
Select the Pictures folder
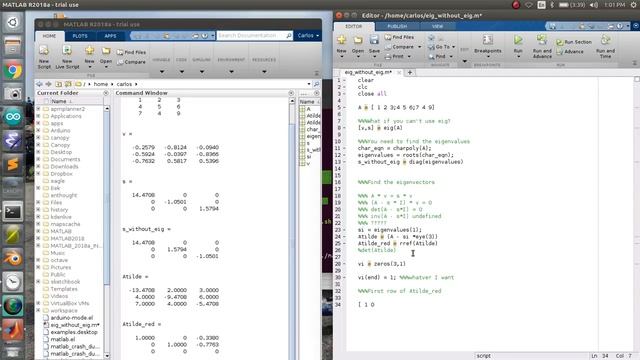click(60, 267)
